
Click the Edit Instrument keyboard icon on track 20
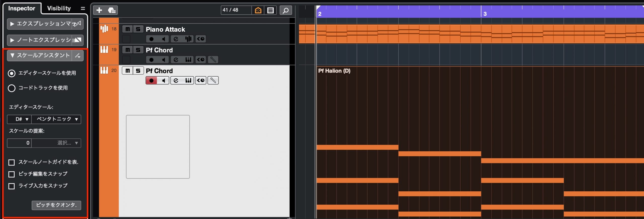point(188,80)
